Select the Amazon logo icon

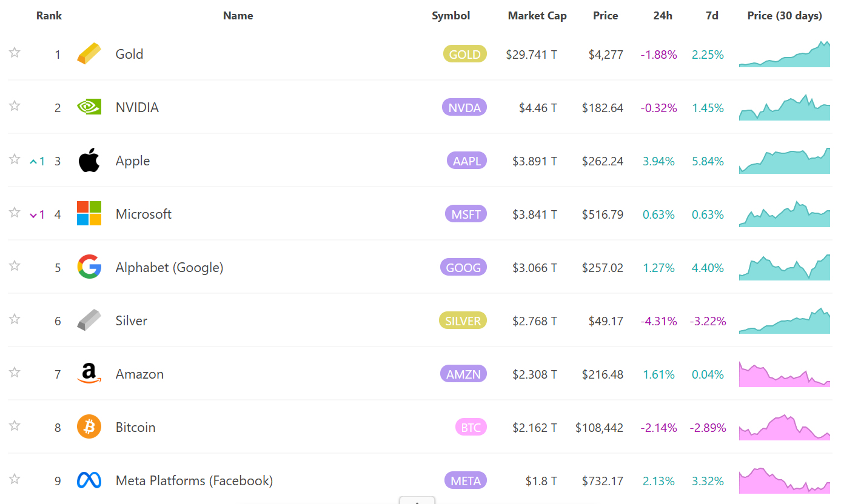tap(89, 374)
